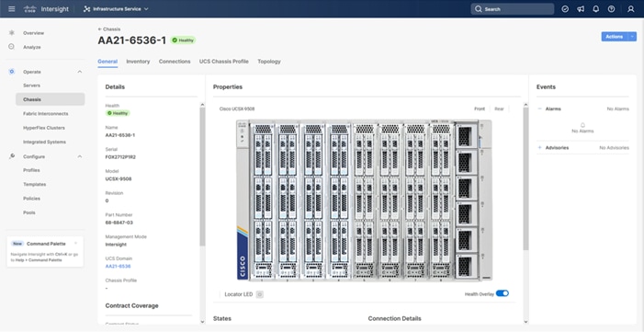This screenshot has width=644, height=332.
Task: Click the chassis front image
Action: click(365, 200)
